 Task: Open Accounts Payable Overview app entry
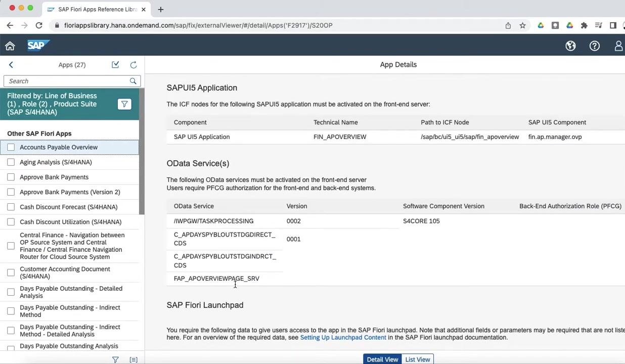tap(70, 147)
